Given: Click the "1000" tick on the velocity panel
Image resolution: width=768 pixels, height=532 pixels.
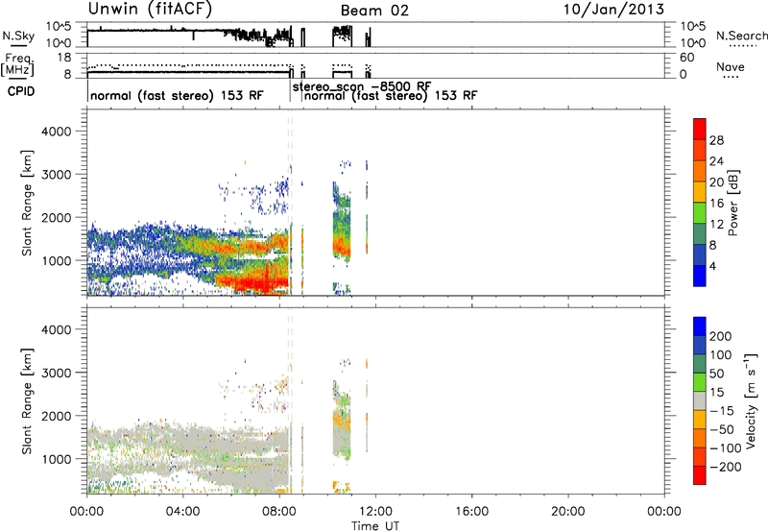Looking at the screenshot, I should point(57,459).
